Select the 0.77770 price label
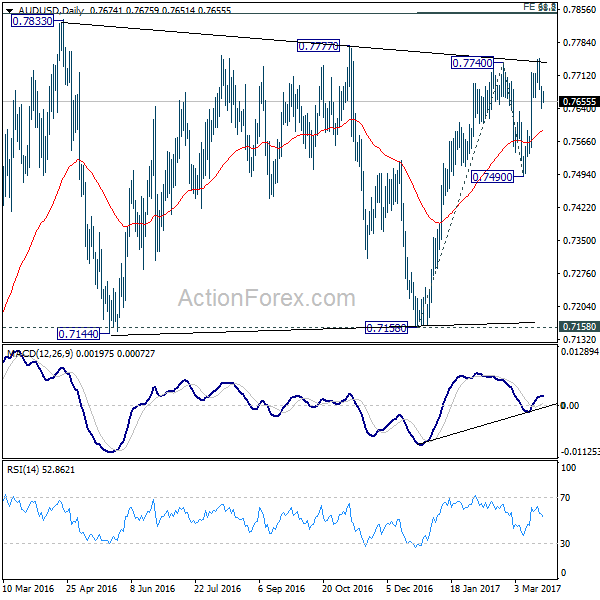This screenshot has height=600, width=600. point(318,46)
